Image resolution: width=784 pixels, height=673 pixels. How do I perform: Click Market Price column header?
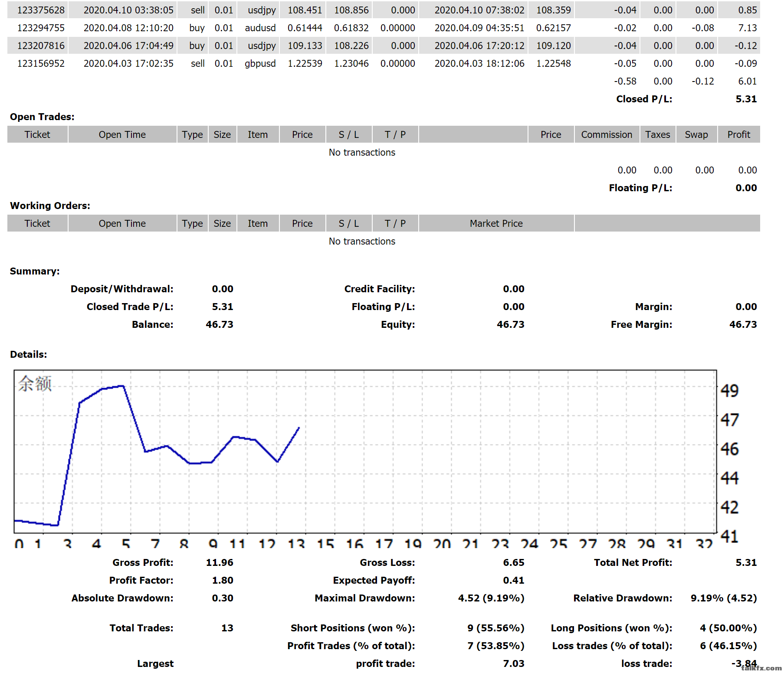496,223
